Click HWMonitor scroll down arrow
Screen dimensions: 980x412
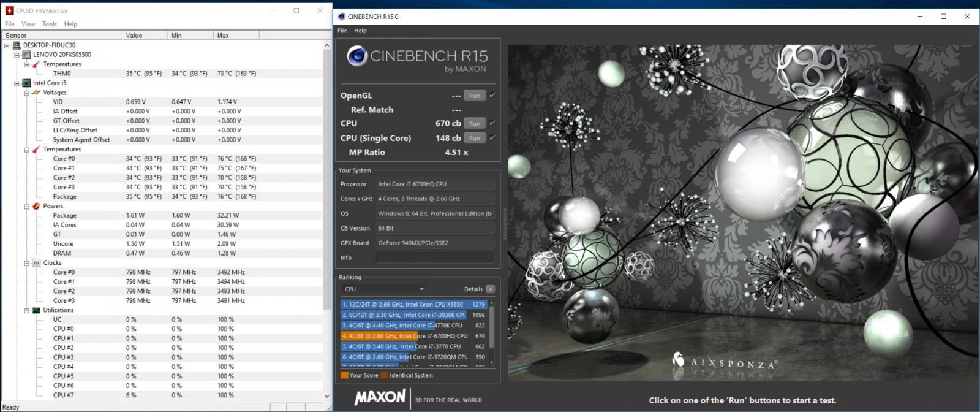pyautogui.click(x=326, y=395)
